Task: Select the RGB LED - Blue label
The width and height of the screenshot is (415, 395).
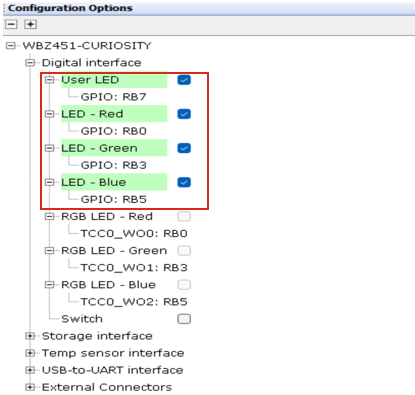Action: pyautogui.click(x=108, y=285)
